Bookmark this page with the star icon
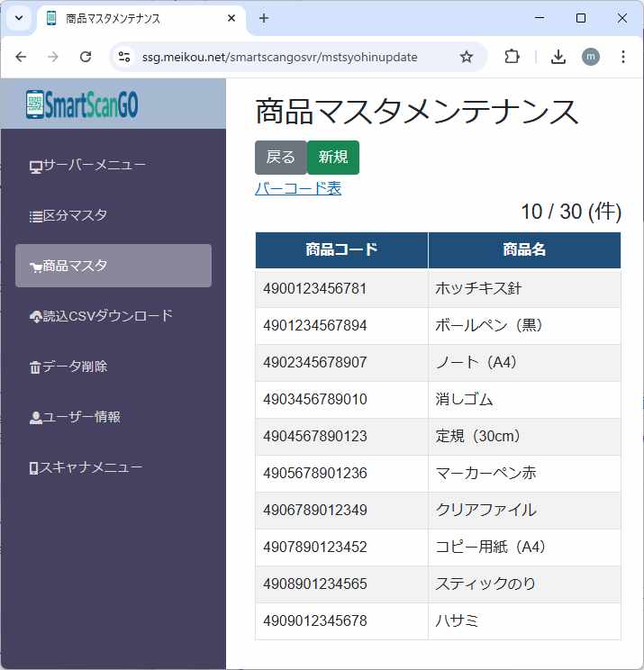 pyautogui.click(x=467, y=57)
